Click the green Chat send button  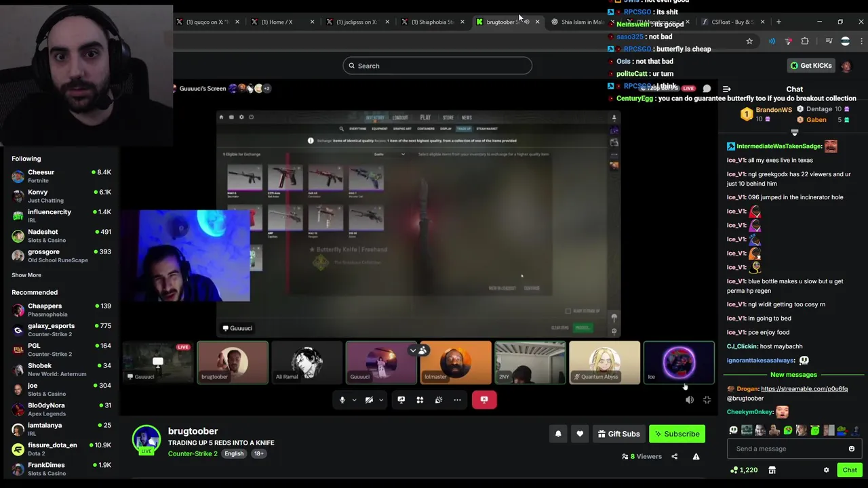(x=850, y=470)
